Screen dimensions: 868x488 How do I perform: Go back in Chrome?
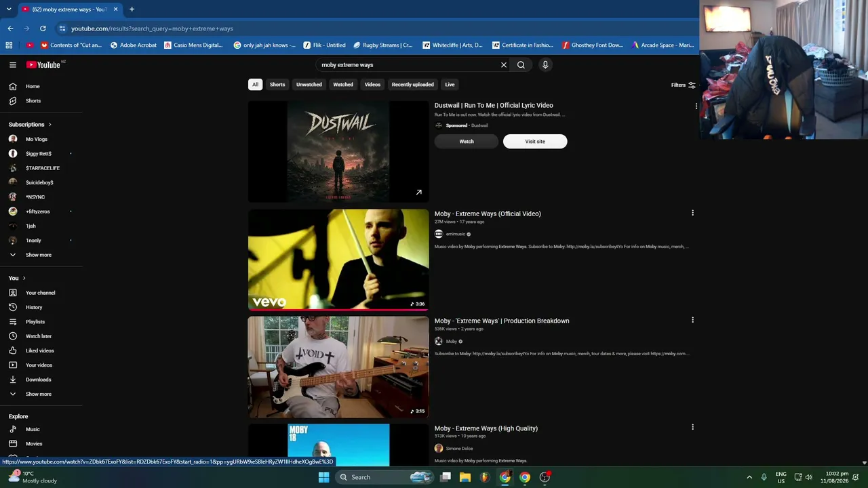[10, 28]
